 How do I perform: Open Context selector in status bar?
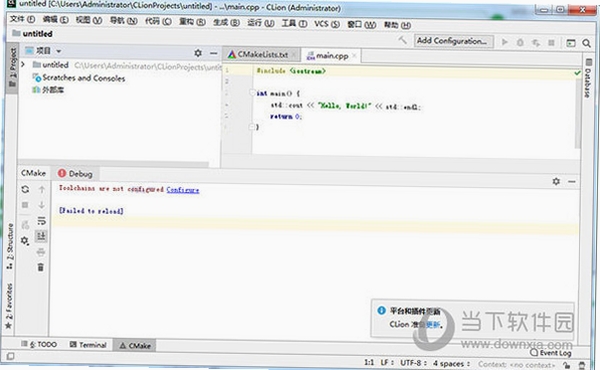tap(516, 365)
